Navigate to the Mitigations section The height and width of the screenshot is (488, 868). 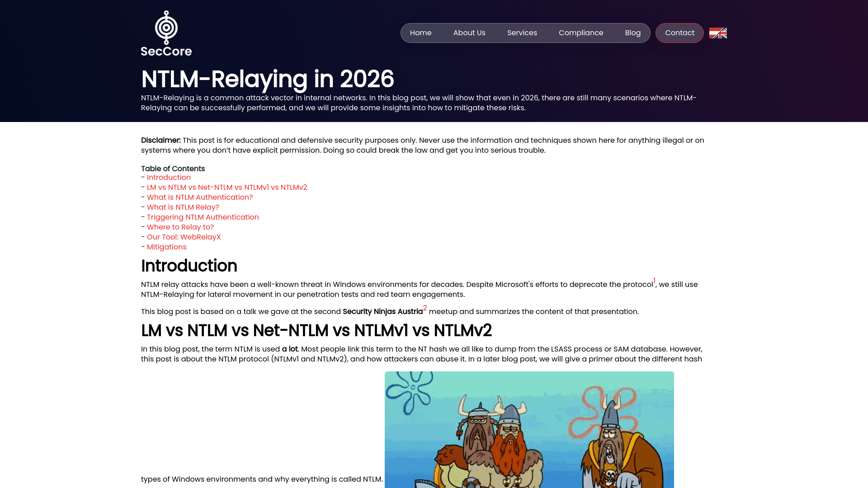166,247
